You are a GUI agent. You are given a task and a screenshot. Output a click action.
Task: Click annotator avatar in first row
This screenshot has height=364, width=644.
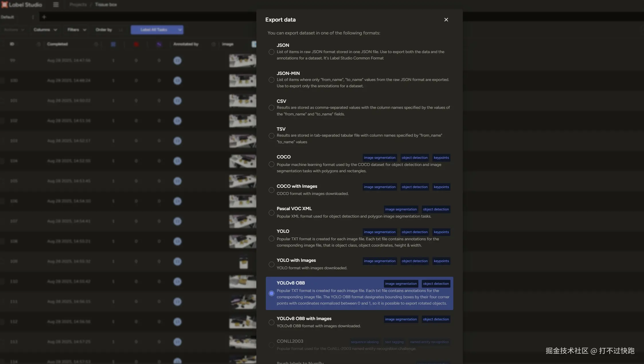point(177,61)
